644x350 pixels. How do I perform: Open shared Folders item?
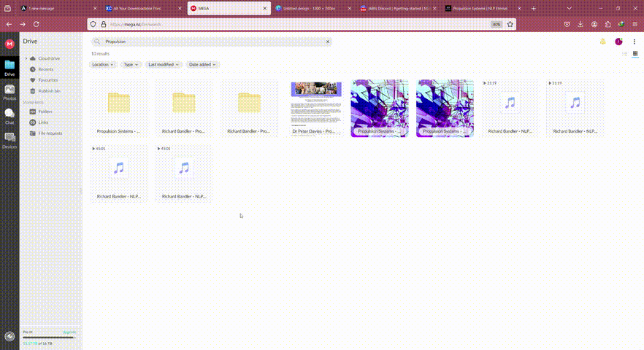tap(45, 112)
